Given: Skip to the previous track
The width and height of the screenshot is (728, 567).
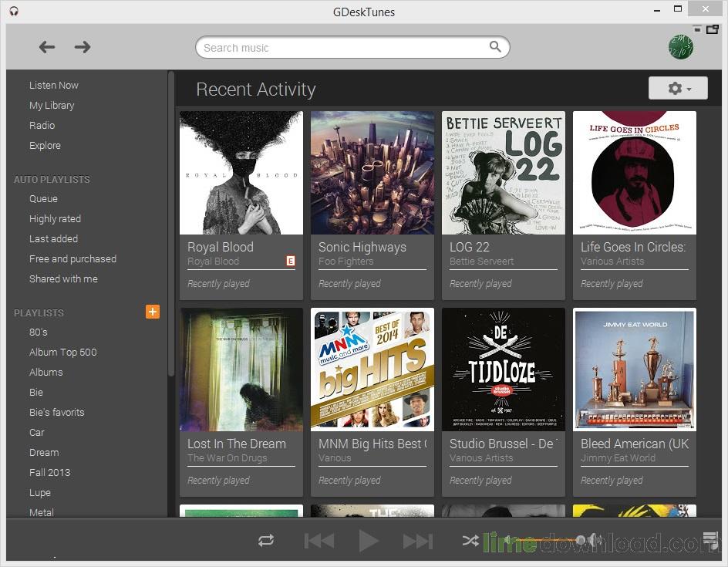Looking at the screenshot, I should pyautogui.click(x=318, y=541).
